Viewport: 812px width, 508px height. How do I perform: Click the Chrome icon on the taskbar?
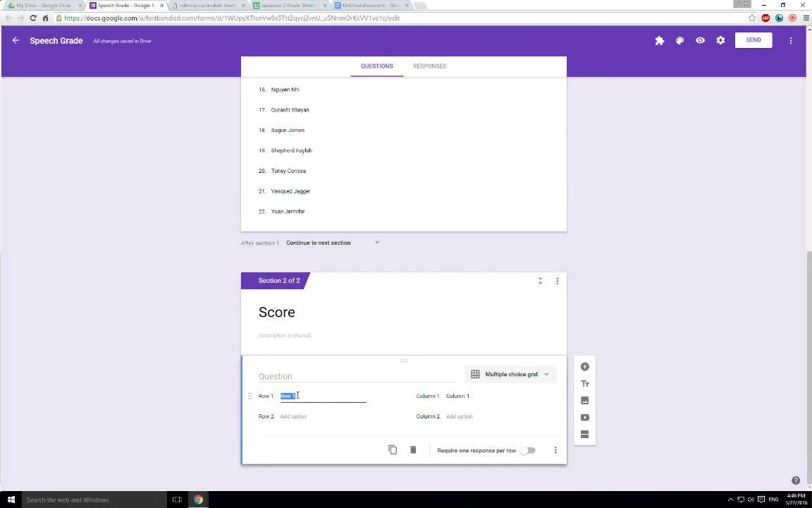198,500
